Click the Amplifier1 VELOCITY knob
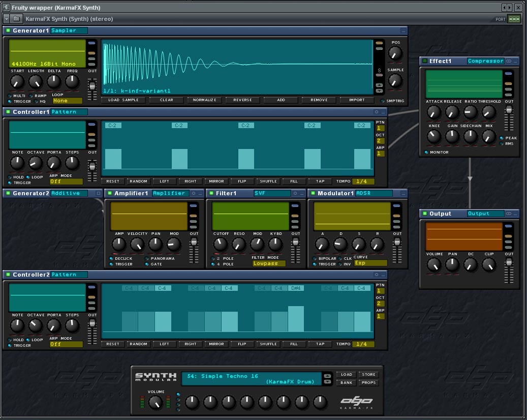The height and width of the screenshot is (420, 527). tap(137, 245)
